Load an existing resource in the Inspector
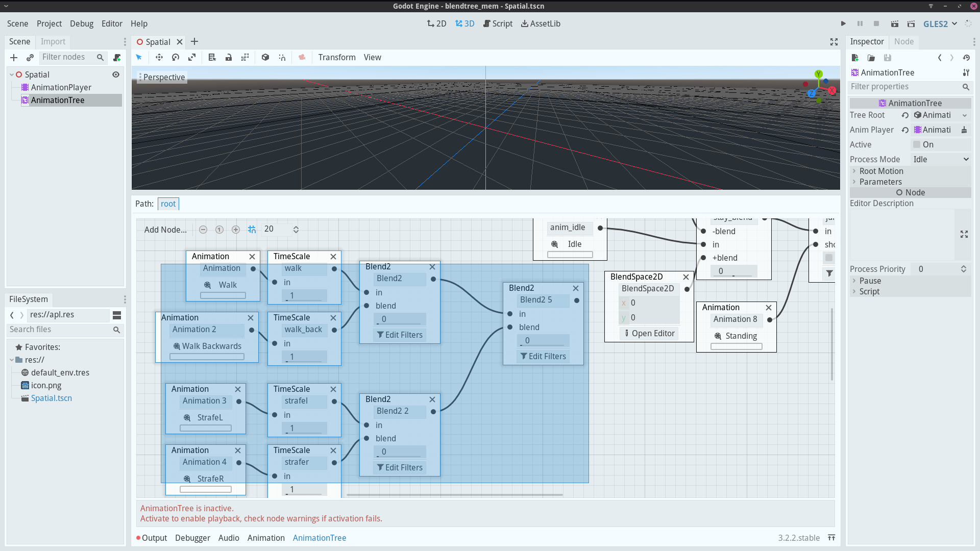The height and width of the screenshot is (551, 980). click(871, 58)
